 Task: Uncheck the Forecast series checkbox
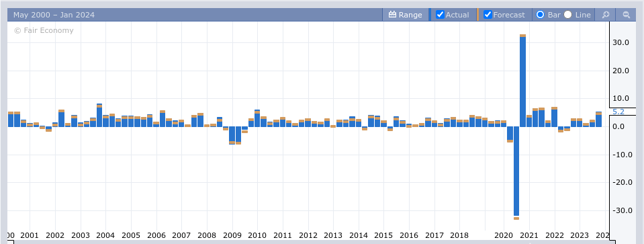tap(488, 15)
